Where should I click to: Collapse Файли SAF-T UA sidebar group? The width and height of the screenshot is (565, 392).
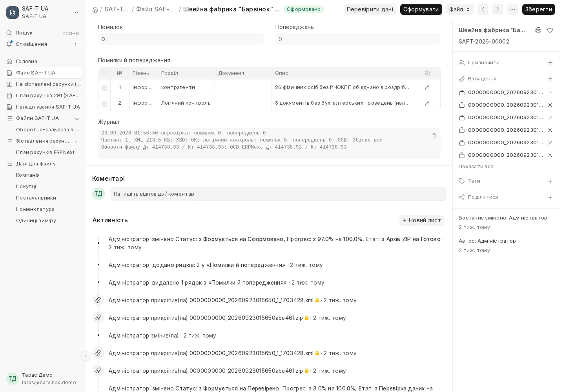coord(77,118)
